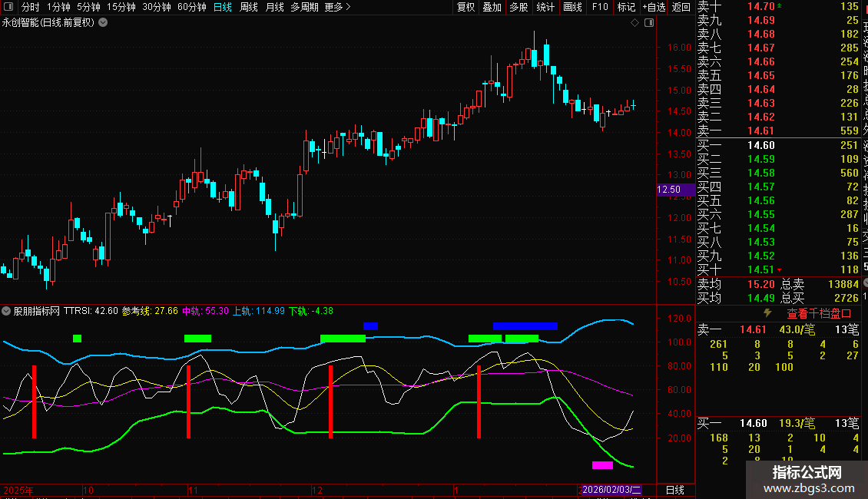Image resolution: width=868 pixels, height=499 pixels.
Task: Click the 查看千档盘口 link
Action: pyautogui.click(x=819, y=313)
